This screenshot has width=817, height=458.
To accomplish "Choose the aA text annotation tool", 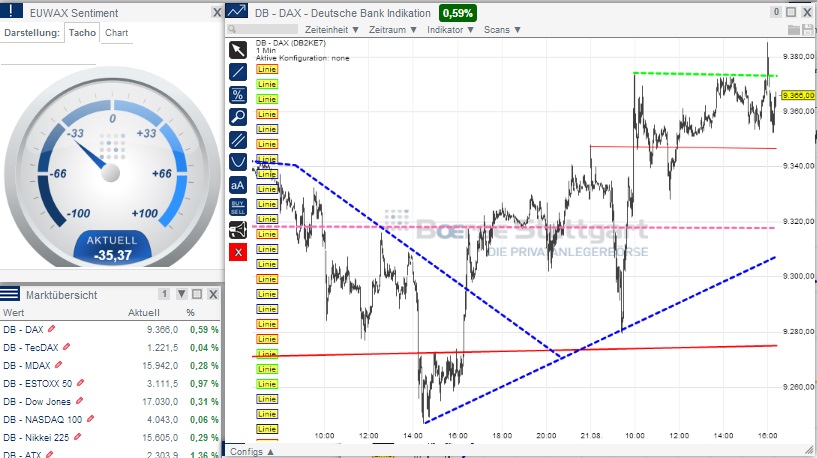I will tap(238, 185).
